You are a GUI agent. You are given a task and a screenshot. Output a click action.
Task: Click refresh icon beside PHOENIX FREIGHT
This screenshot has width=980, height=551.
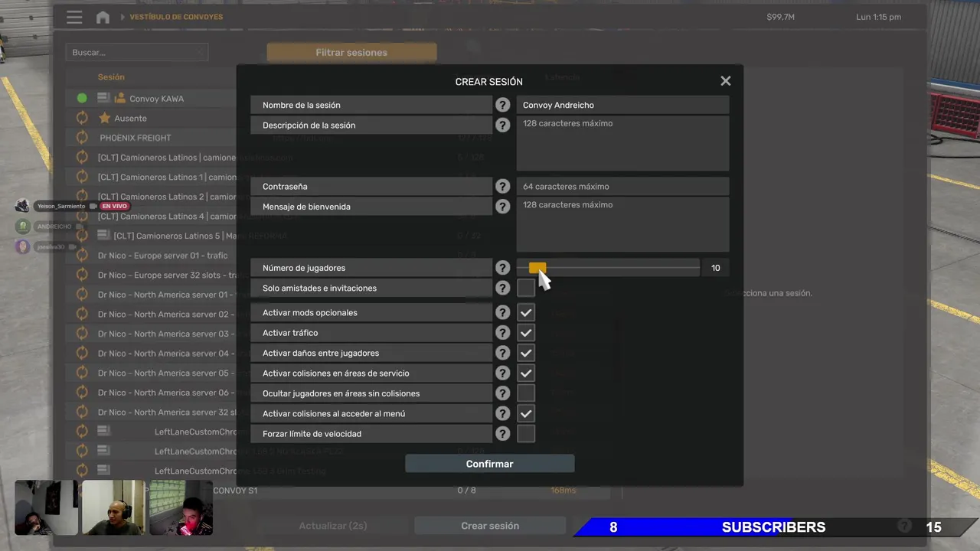coord(82,138)
